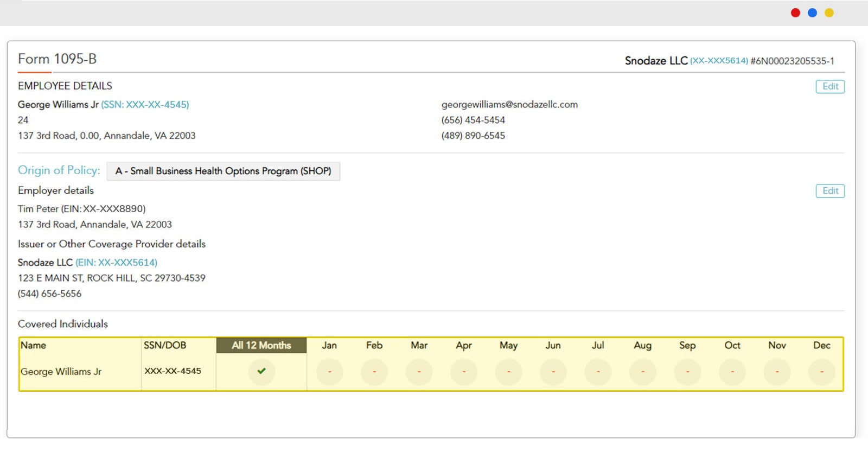Toggle March coverage circle

[419, 372]
